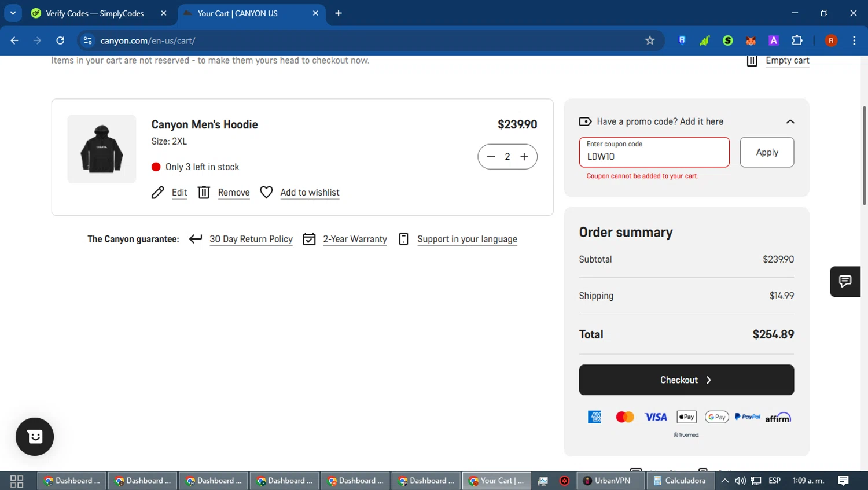Viewport: 868px width, 490px height.
Task: Click the heart wishlist icon
Action: (266, 192)
